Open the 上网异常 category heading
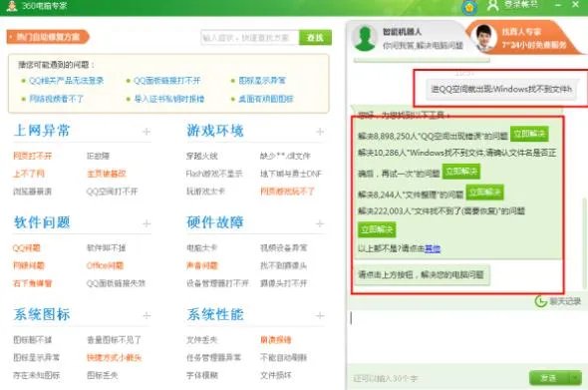Screen dimensions: 588x390 tap(42, 131)
